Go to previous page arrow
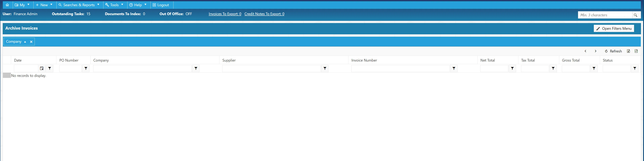Screen dimensions: 644x161 (x=585, y=51)
